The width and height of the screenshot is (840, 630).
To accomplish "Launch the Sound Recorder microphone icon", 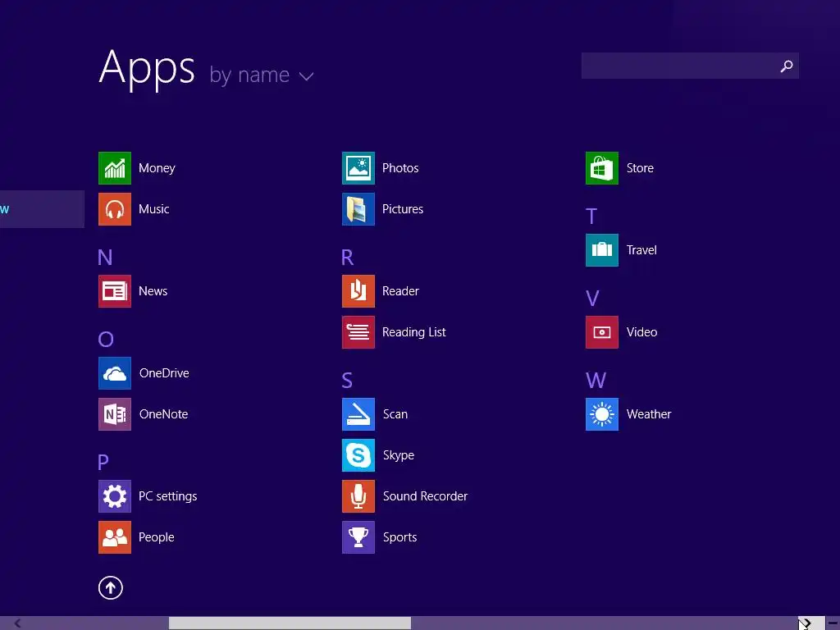I will 358,496.
